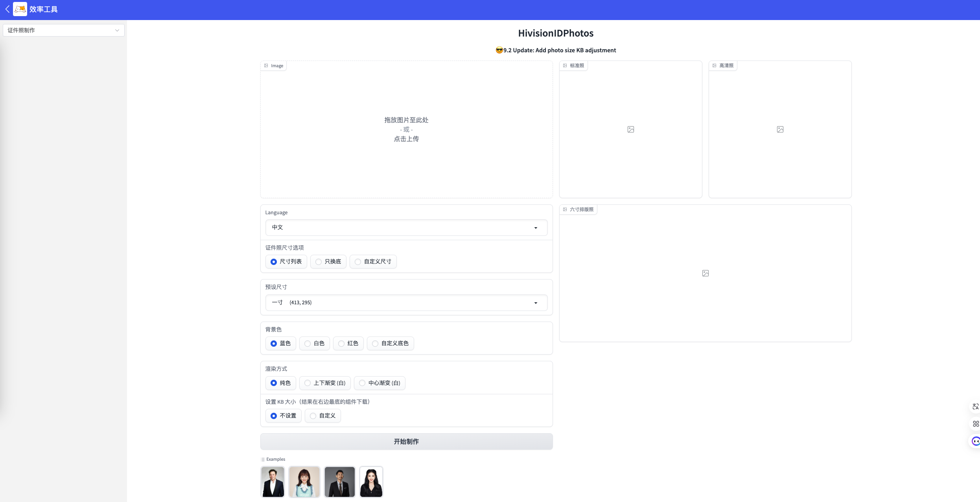Click the image icon on the Image panel label
This screenshot has width=980, height=502.
click(x=266, y=66)
